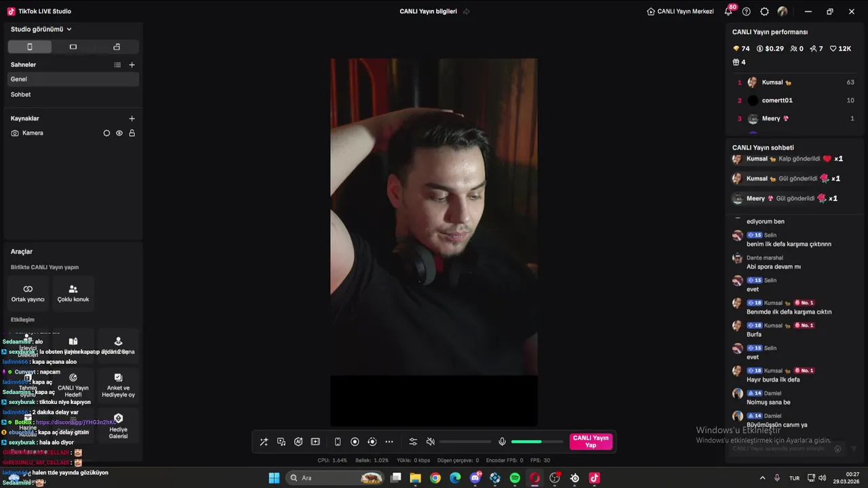Open the Çoklu konuk tool
Viewport: 868px width, 488px height.
(73, 293)
